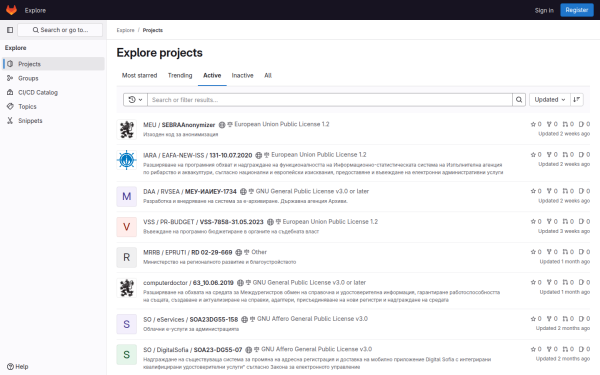Open Search or go to box
The image size is (600, 375).
(60, 30)
